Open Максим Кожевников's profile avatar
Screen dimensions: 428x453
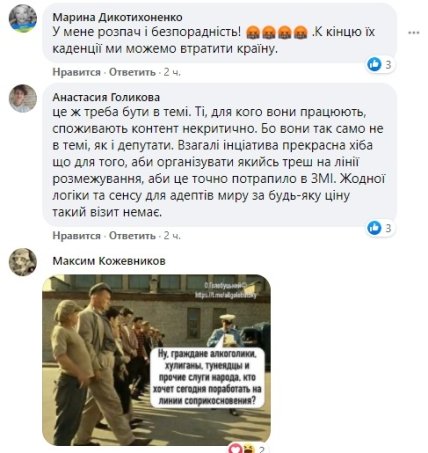23,262
